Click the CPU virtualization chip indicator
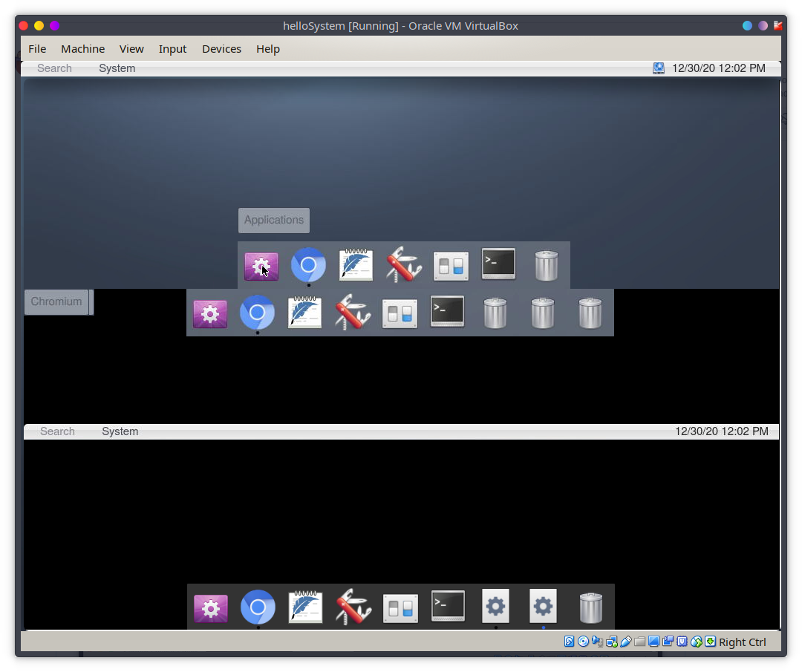 682,642
